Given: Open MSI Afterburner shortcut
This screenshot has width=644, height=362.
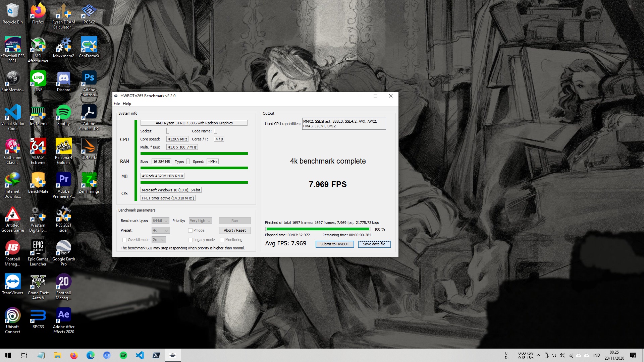Looking at the screenshot, I should (38, 50).
